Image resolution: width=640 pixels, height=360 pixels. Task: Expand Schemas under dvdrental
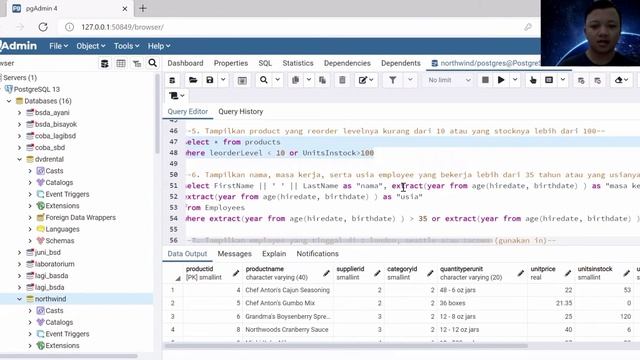[30, 241]
